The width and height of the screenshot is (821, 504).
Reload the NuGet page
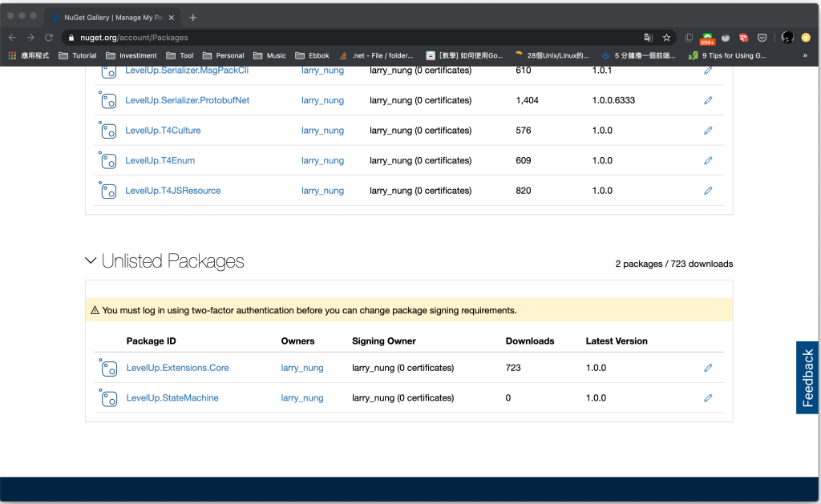pyautogui.click(x=49, y=37)
